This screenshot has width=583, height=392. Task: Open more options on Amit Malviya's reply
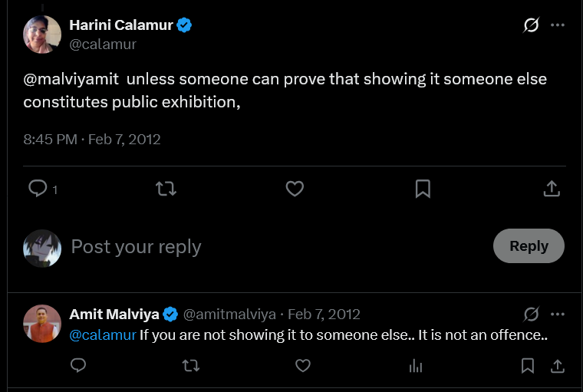(558, 315)
